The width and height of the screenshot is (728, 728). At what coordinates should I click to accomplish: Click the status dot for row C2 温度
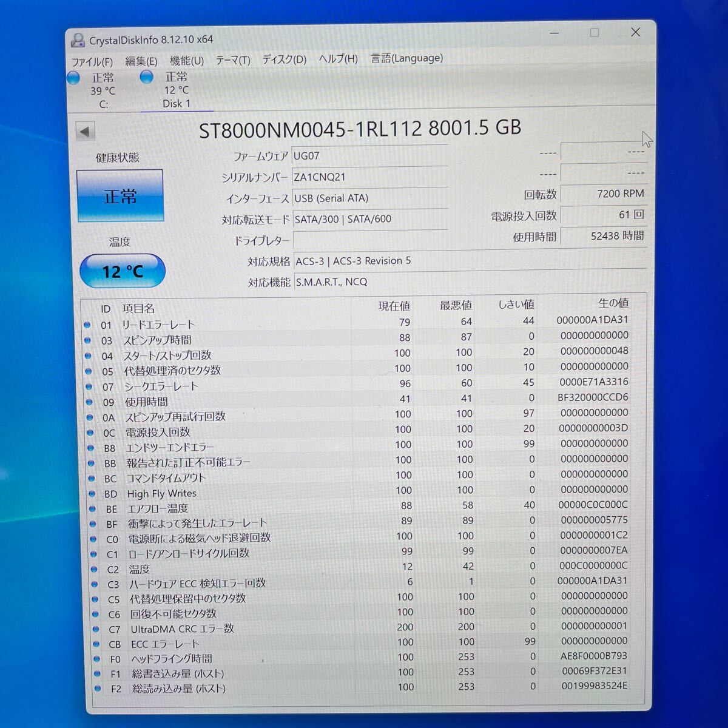95,569
